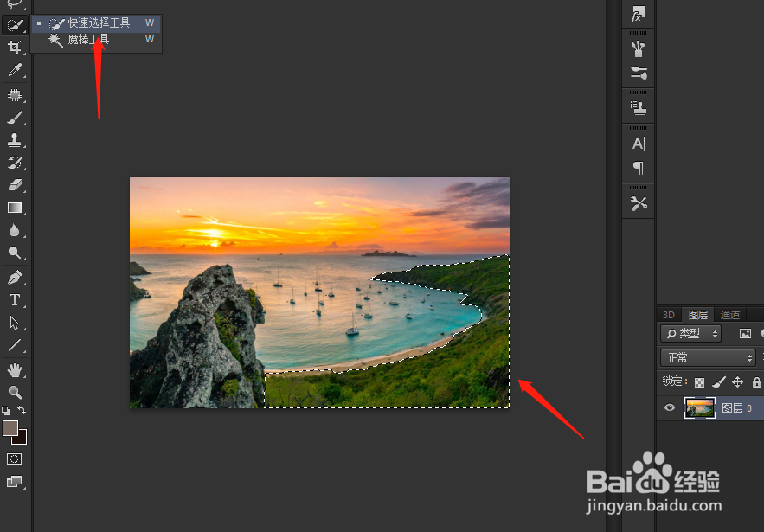The width and height of the screenshot is (764, 532).
Task: Choose 快速选择工具 from the flyout menu
Action: pos(97,22)
